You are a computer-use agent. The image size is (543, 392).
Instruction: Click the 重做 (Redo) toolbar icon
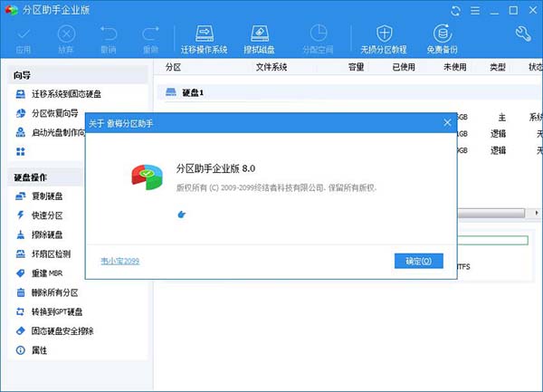[150, 40]
